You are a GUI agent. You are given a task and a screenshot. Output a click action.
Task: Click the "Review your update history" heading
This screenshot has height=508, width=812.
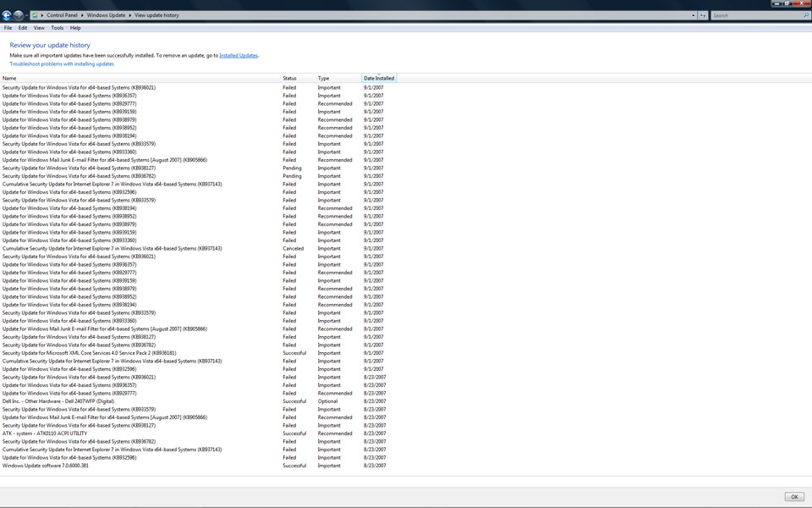pyautogui.click(x=50, y=45)
